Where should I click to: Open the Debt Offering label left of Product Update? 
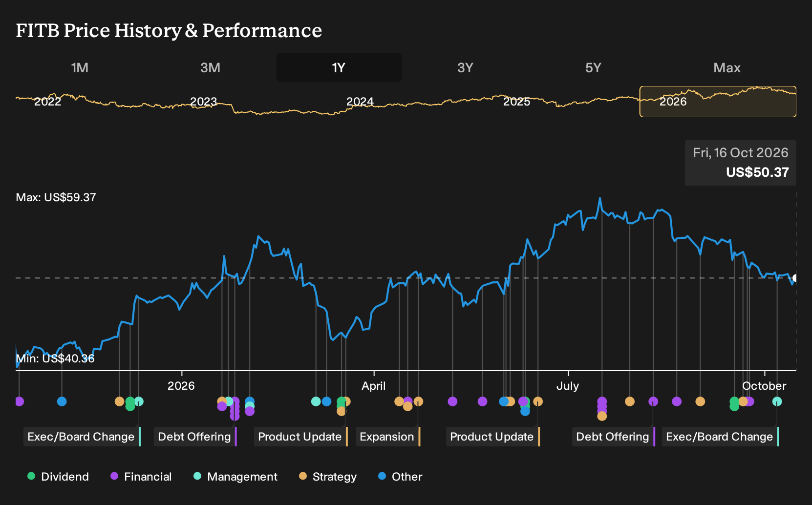coord(195,437)
